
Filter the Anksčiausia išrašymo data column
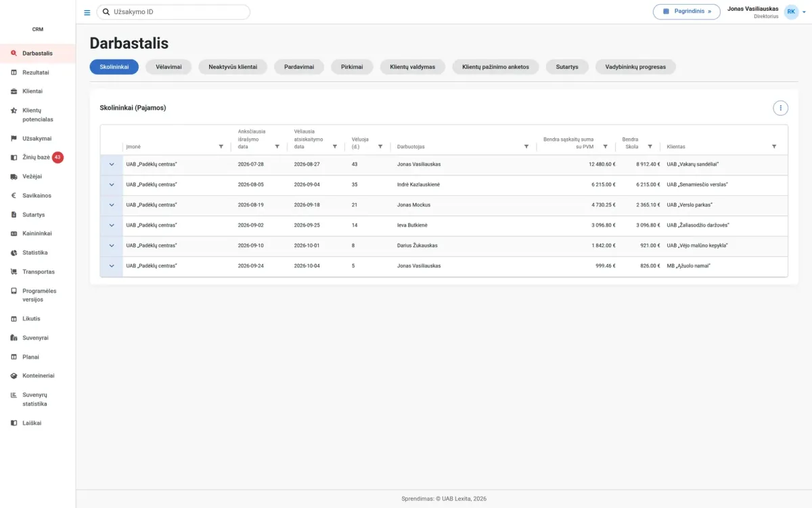(x=277, y=146)
